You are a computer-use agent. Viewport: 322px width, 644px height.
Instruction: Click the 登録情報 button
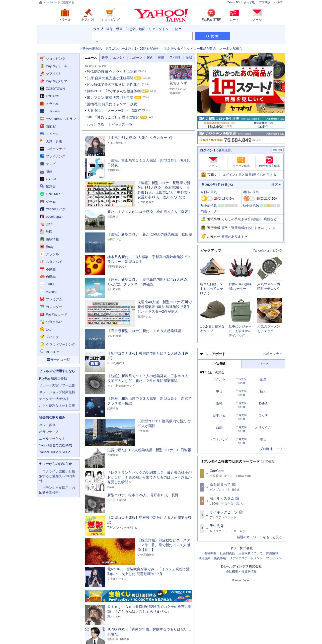click(278, 150)
